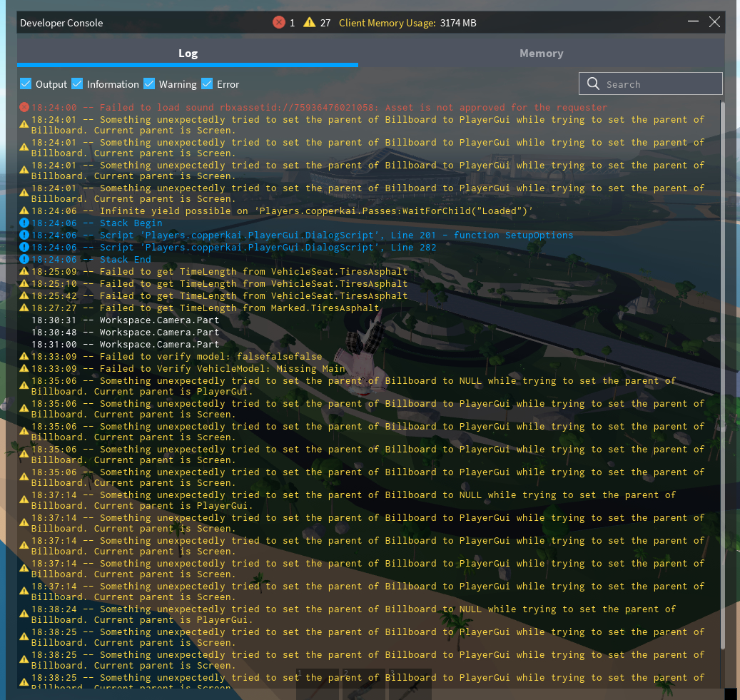740x700 pixels.
Task: Click the magnifying glass search icon
Action: (x=593, y=84)
